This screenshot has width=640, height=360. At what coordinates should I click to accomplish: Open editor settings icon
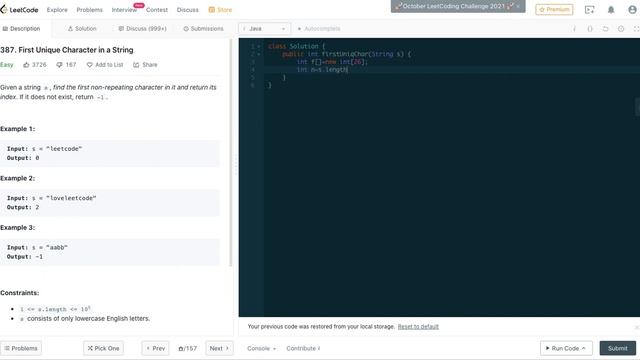click(621, 29)
